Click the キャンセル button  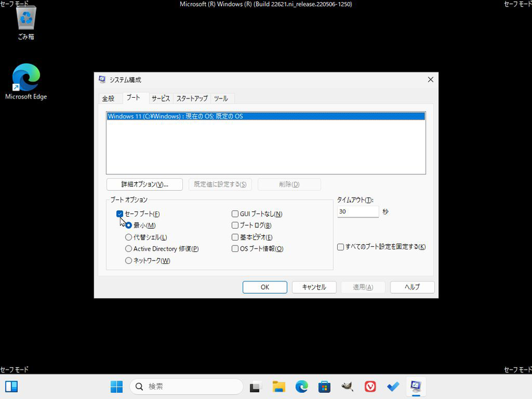click(314, 287)
